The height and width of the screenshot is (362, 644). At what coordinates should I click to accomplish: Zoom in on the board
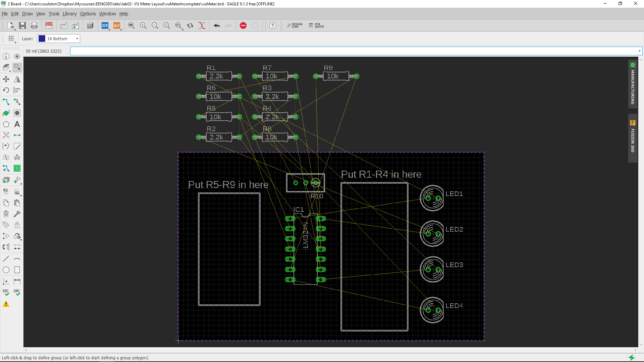[x=143, y=25]
